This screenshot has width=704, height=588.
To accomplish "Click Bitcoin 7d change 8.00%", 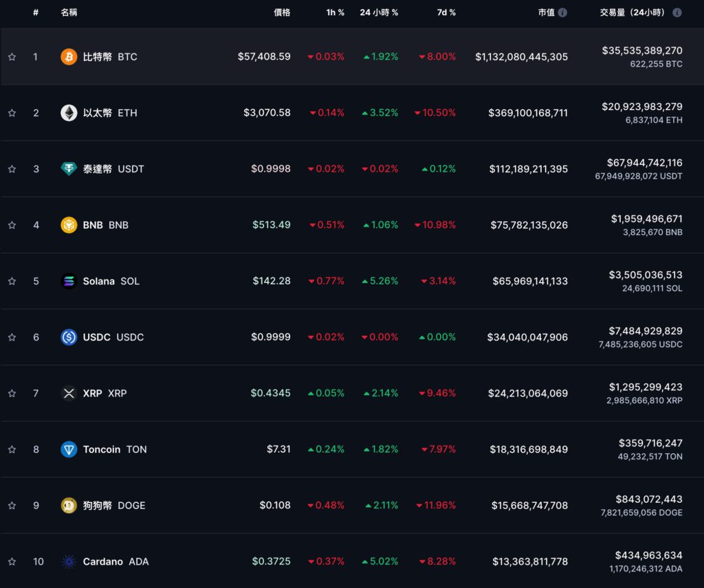I will coord(437,56).
